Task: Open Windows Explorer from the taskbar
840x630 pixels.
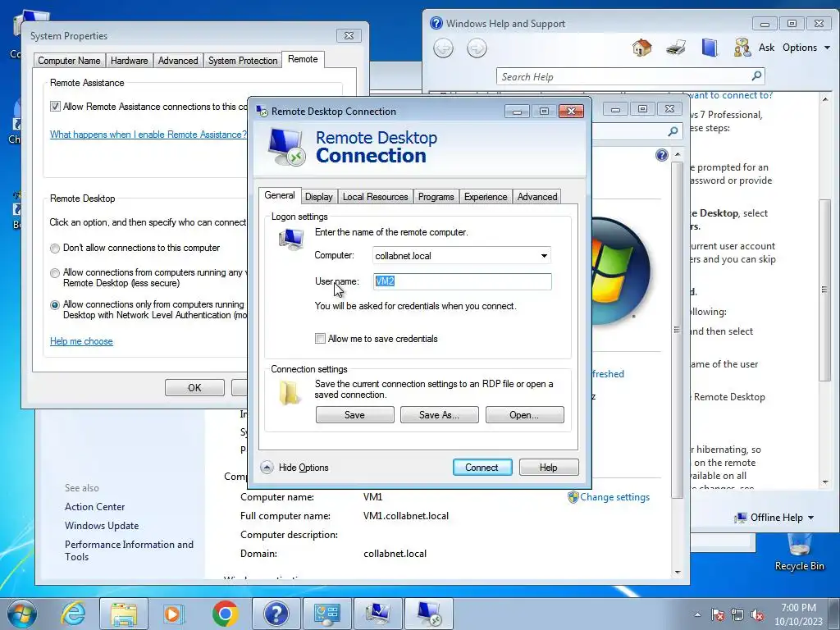Action: click(124, 614)
